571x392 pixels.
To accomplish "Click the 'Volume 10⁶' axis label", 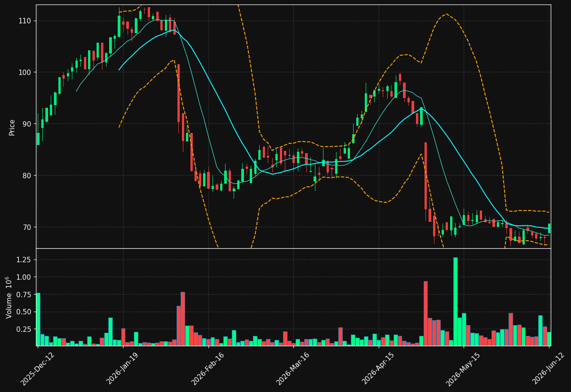I will coord(9,297).
